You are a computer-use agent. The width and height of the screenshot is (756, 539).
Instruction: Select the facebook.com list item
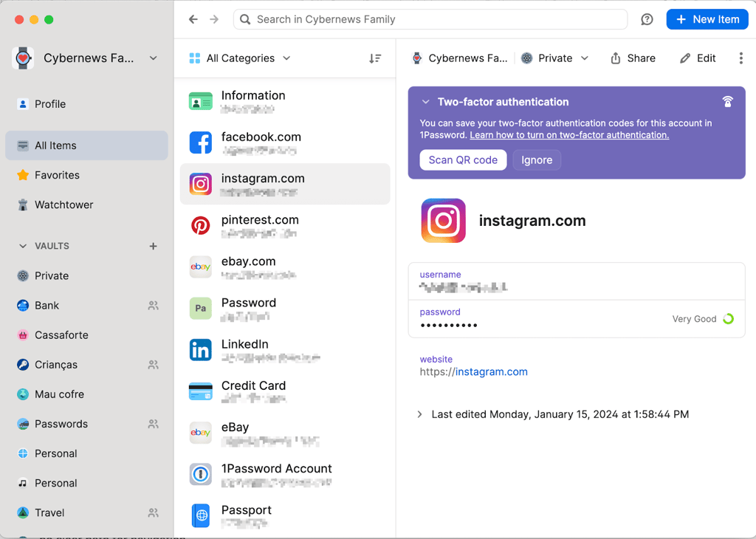click(x=285, y=143)
